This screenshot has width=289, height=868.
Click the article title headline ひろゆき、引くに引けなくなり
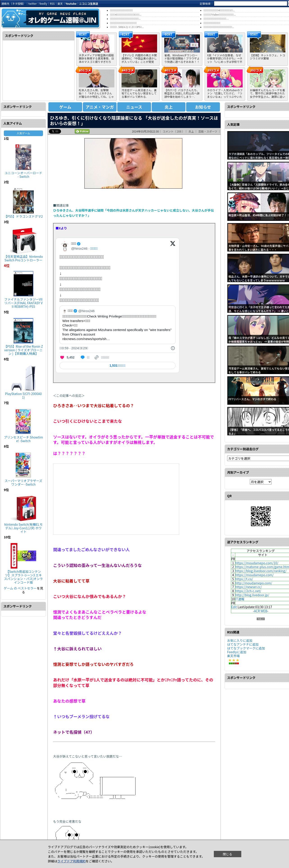[134, 121]
